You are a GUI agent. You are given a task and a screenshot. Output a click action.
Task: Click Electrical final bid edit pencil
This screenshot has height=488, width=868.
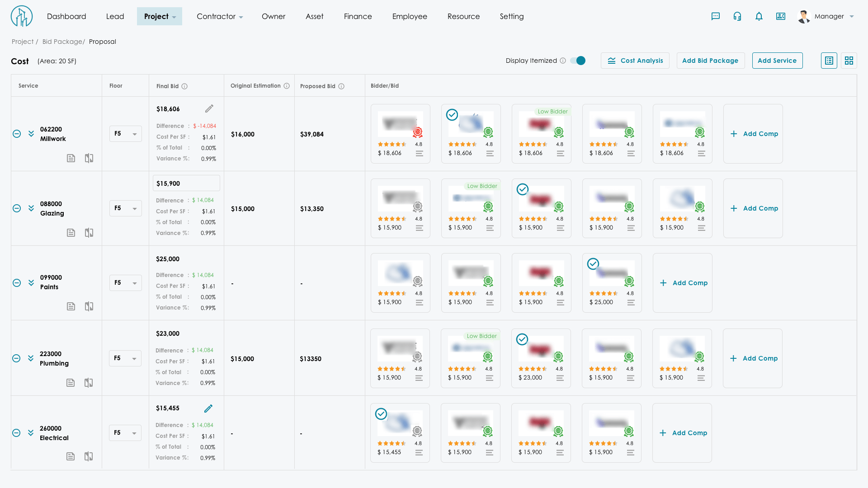[x=208, y=408]
